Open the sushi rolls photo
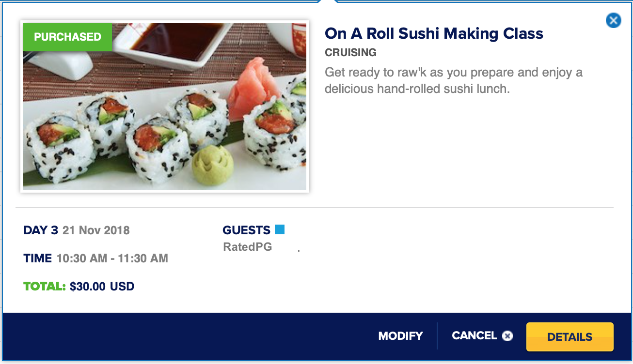This screenshot has height=364, width=633. click(x=165, y=106)
